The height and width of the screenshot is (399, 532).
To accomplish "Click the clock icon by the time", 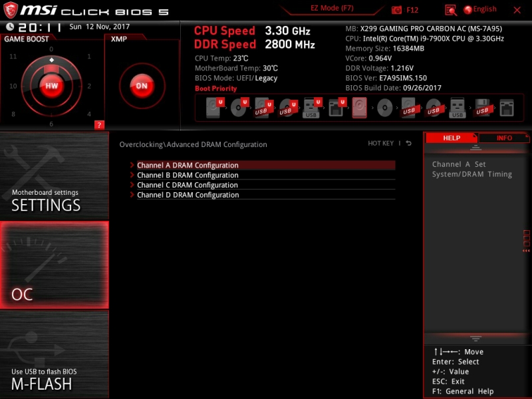I will pyautogui.click(x=10, y=27).
